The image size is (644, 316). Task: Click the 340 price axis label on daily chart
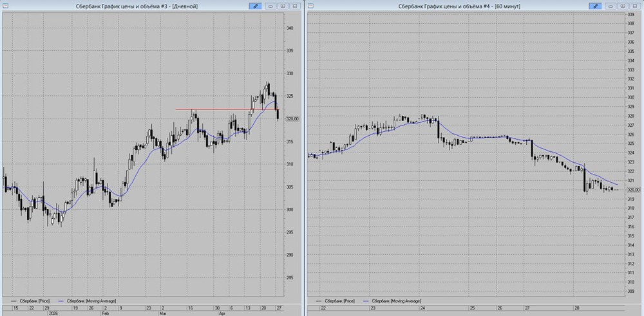point(290,28)
